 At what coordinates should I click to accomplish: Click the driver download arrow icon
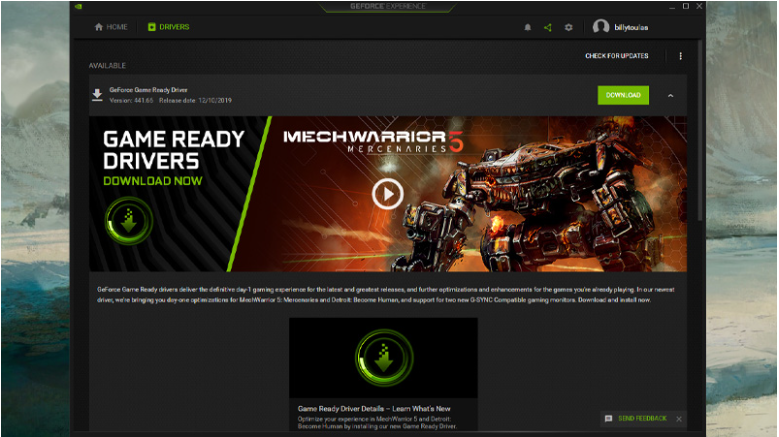click(97, 95)
